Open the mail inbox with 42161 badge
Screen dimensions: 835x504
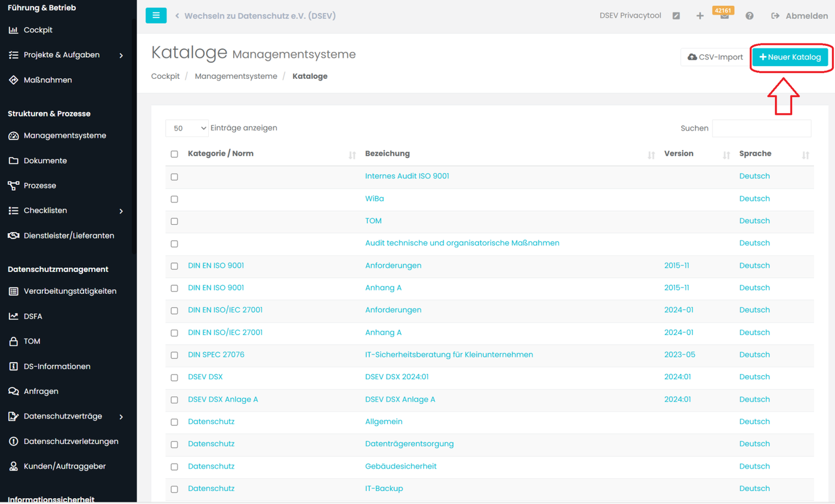(x=724, y=17)
